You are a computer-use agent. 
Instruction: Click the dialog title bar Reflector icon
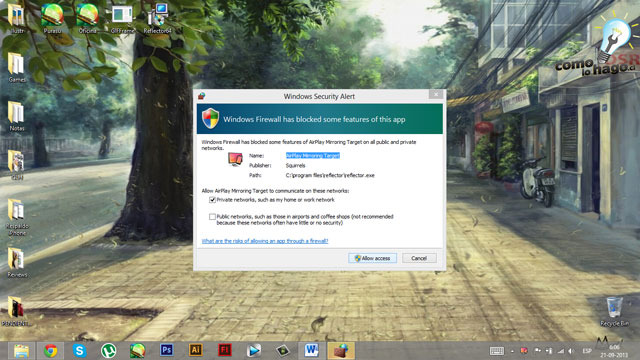[202, 96]
